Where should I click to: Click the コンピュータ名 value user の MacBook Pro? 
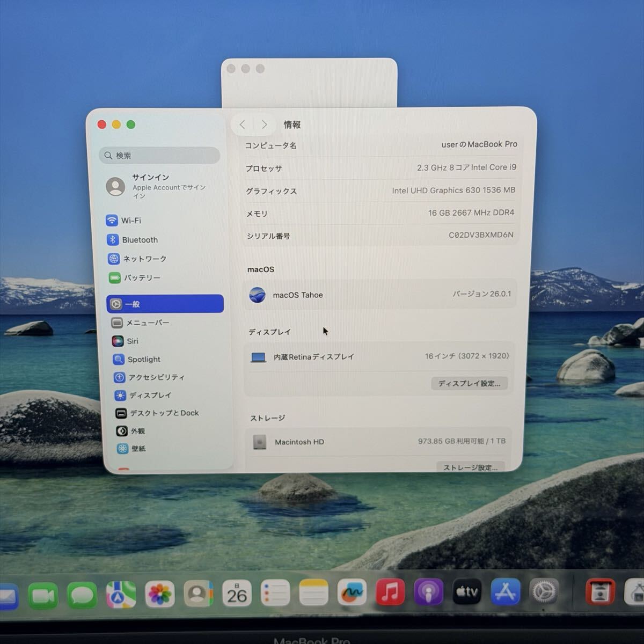pos(479,144)
